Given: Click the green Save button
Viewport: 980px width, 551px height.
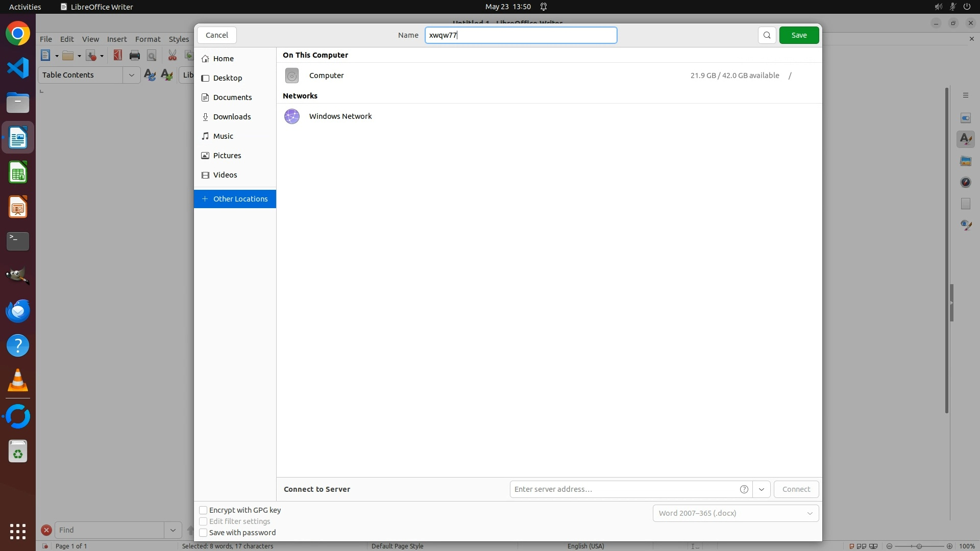Looking at the screenshot, I should (798, 35).
